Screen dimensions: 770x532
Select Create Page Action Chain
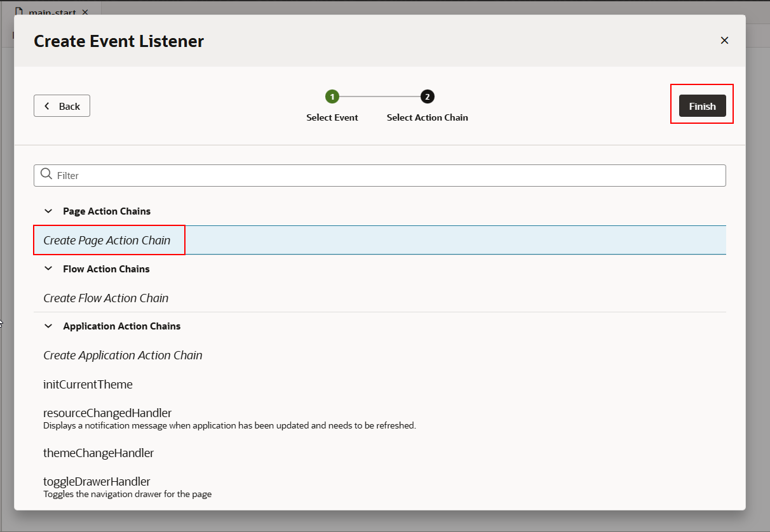point(380,240)
